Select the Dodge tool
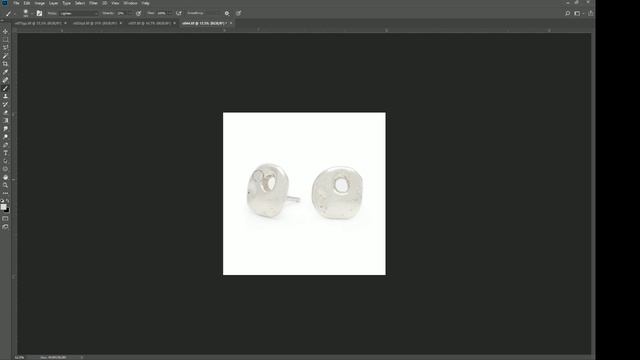640x360 pixels. coord(5,137)
